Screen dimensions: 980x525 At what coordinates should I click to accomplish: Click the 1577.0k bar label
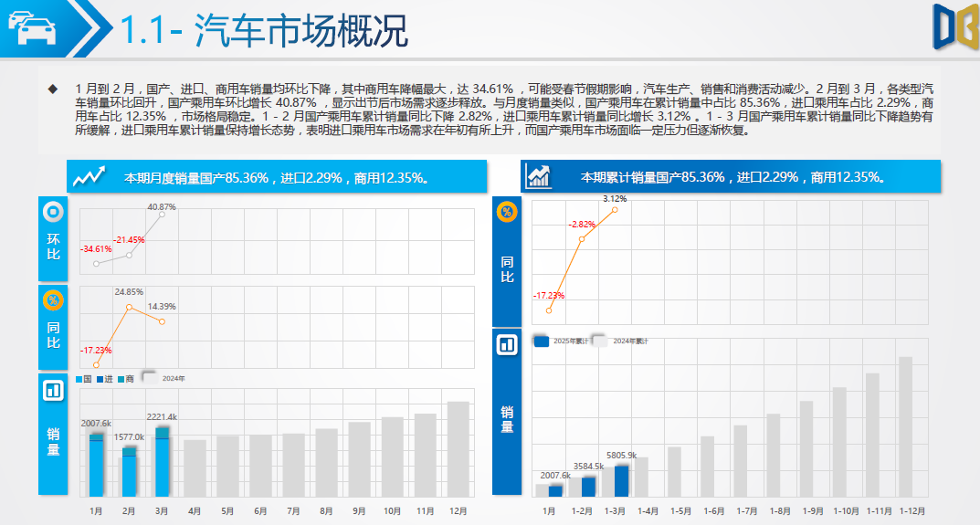[129, 436]
